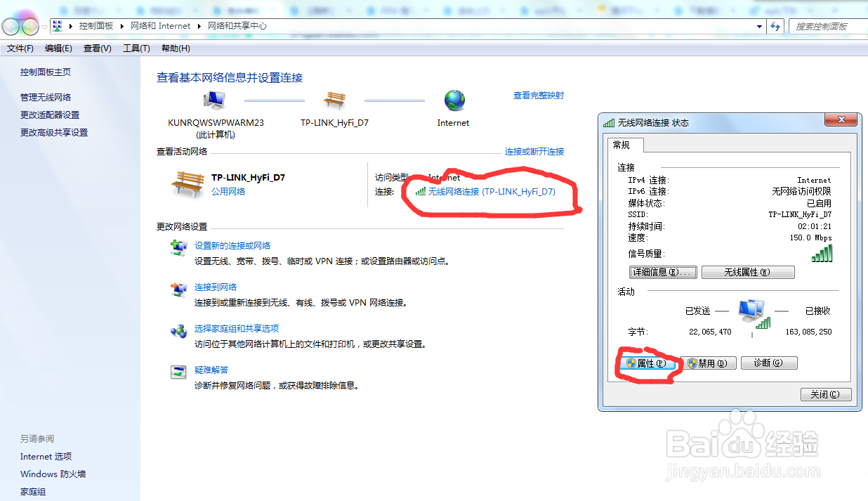
Task: Open the 帮助(H) menu
Action: (176, 48)
